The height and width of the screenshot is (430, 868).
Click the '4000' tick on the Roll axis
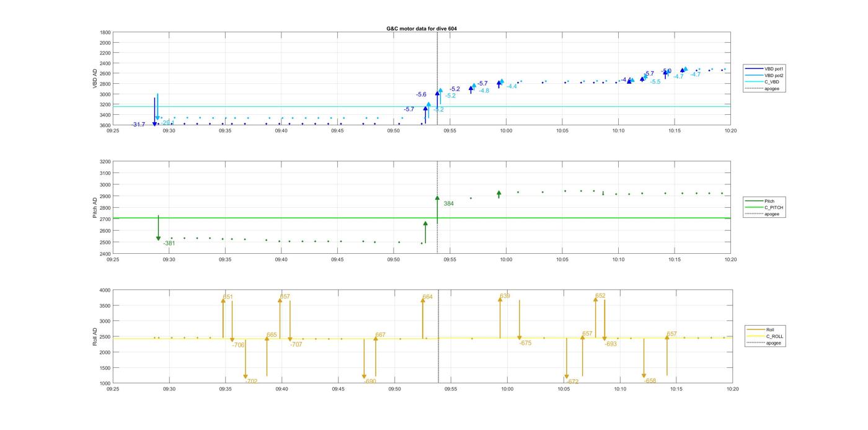[104, 290]
